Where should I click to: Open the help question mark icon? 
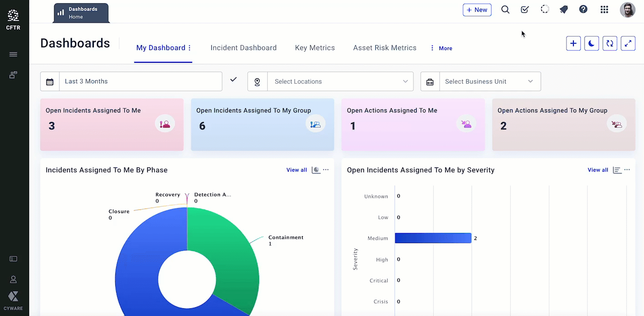[583, 10]
